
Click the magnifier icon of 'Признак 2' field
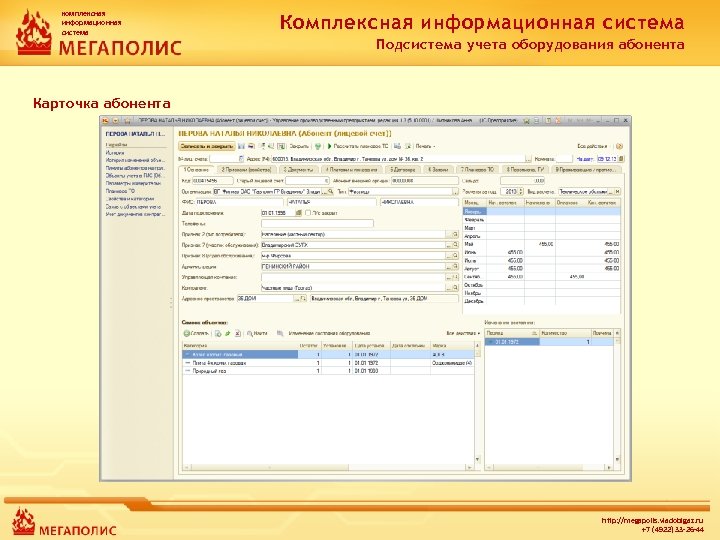pos(455,234)
